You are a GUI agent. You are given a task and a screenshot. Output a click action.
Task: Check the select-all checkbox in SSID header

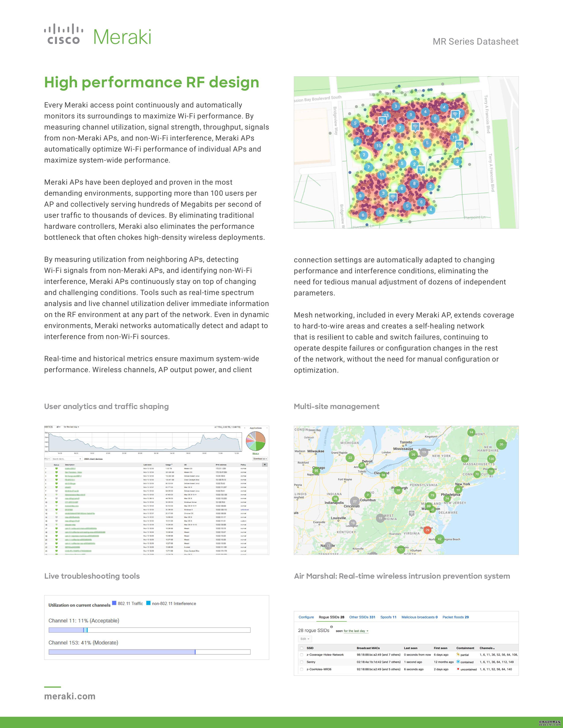point(302,648)
